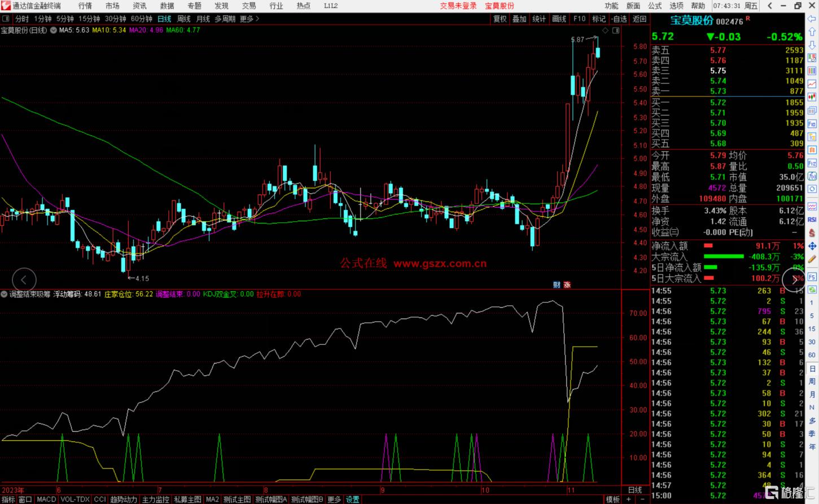
Task: Open the 数据 menu
Action: point(167,6)
